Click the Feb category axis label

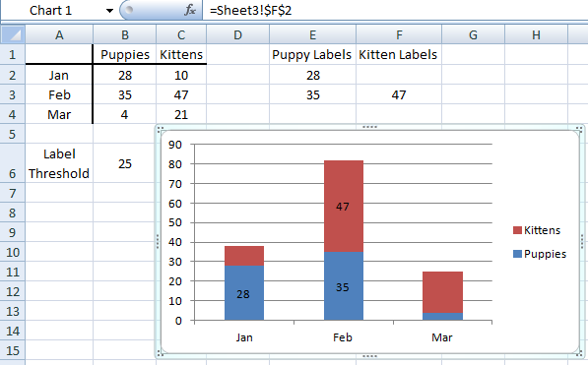343,337
